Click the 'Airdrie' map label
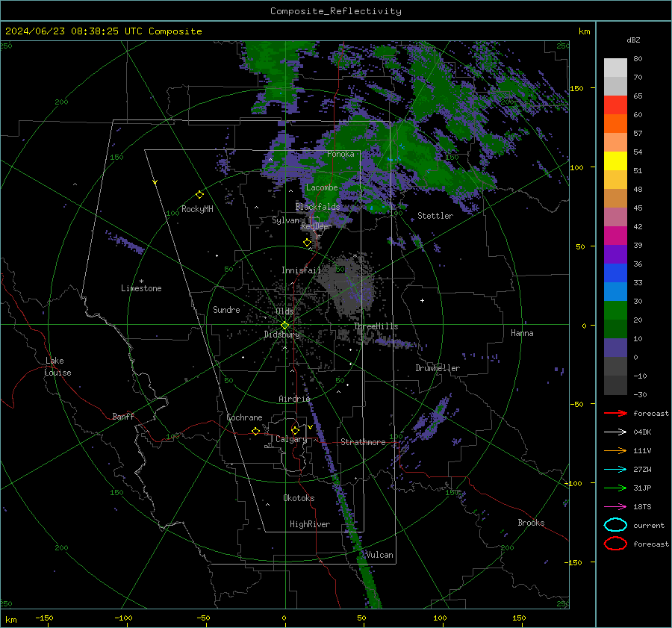Screen dimensions: 672x628 [x=294, y=399]
